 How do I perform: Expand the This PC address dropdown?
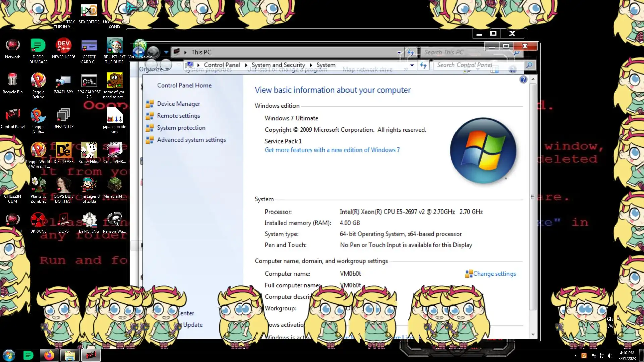coord(399,52)
